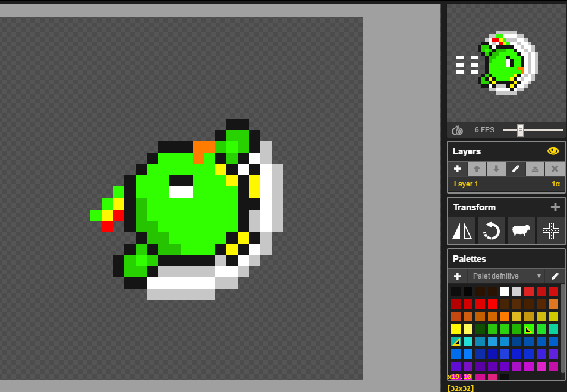567x392 pixels.
Task: Click the 1α opacity value of Layer 1
Action: click(556, 184)
